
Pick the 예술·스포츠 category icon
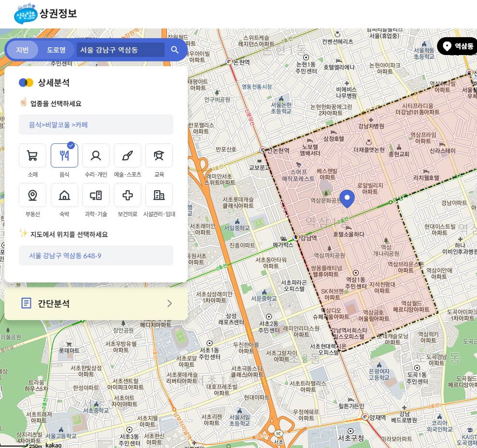[x=127, y=155]
